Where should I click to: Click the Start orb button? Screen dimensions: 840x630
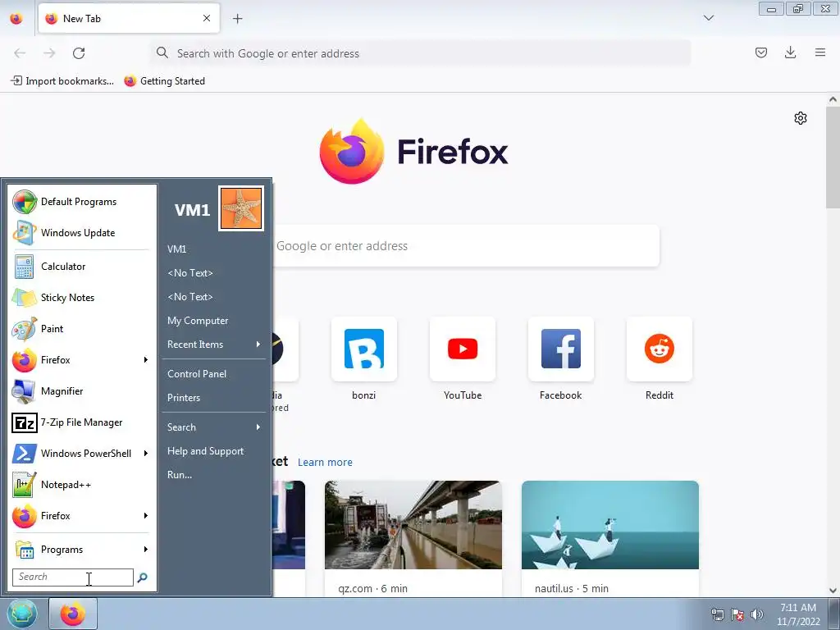coord(21,614)
